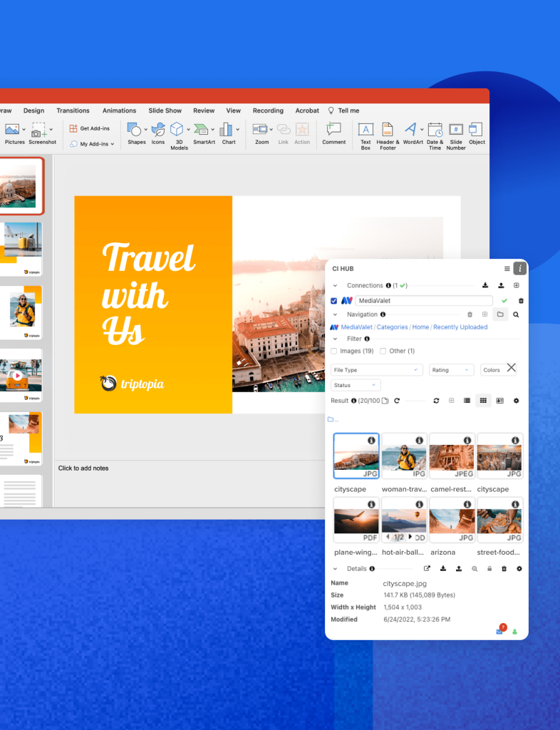Click the 3D Models button

point(179,135)
